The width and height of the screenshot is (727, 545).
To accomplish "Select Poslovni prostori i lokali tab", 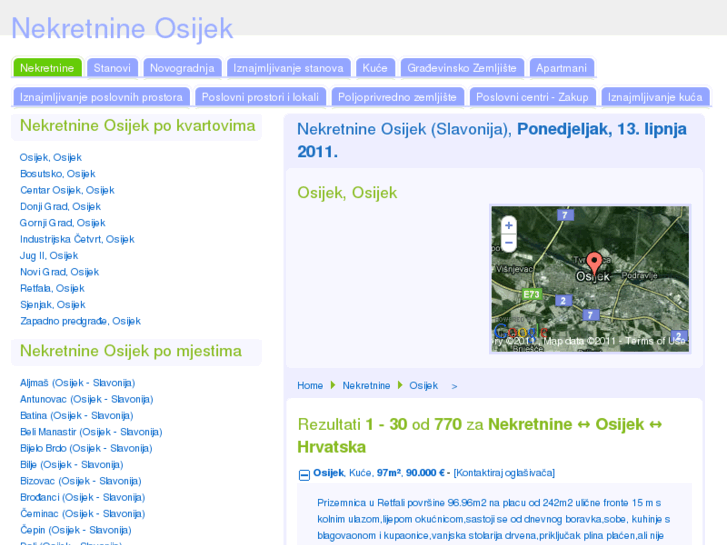I will [260, 97].
